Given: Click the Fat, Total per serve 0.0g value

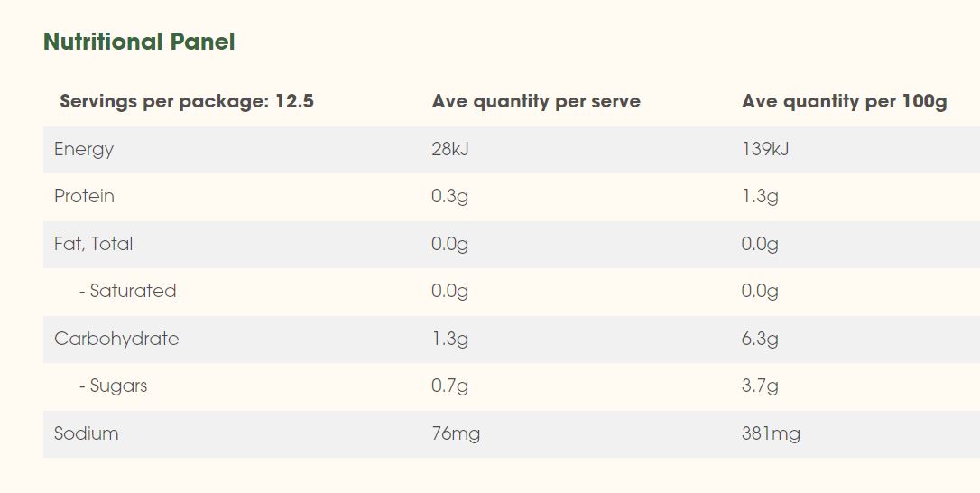Looking at the screenshot, I should pos(450,244).
